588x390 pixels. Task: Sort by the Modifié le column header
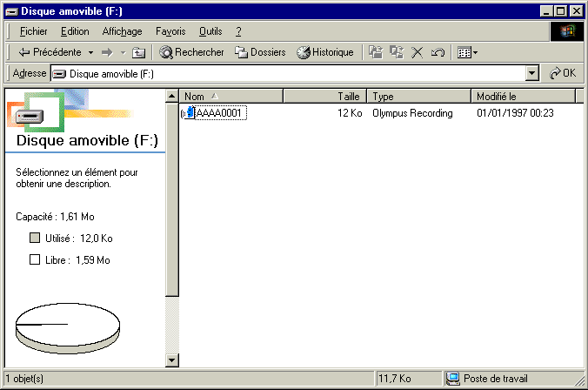[x=523, y=97]
